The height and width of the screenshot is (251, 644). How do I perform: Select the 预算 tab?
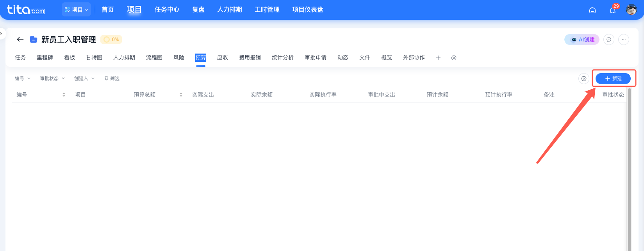pyautogui.click(x=201, y=57)
